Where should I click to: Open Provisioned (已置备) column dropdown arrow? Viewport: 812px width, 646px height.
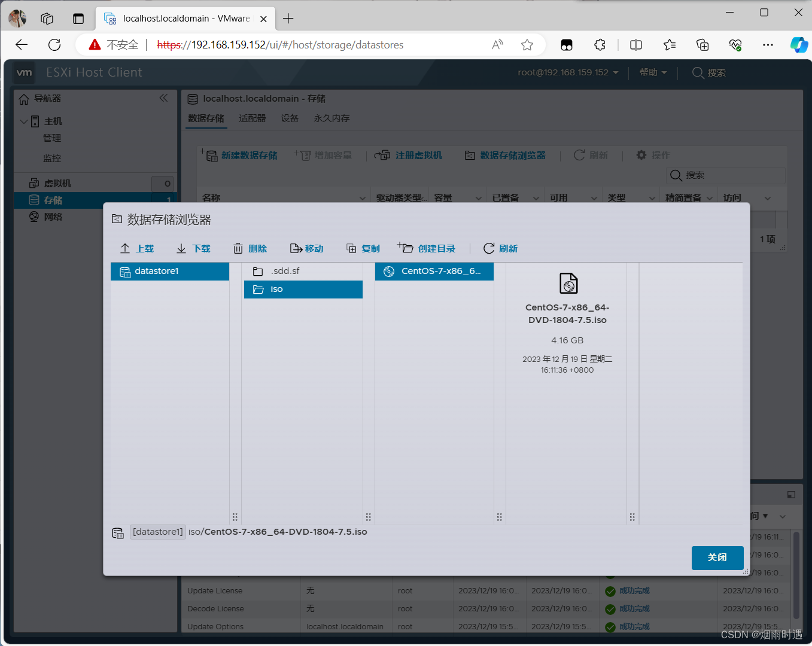[x=536, y=198]
